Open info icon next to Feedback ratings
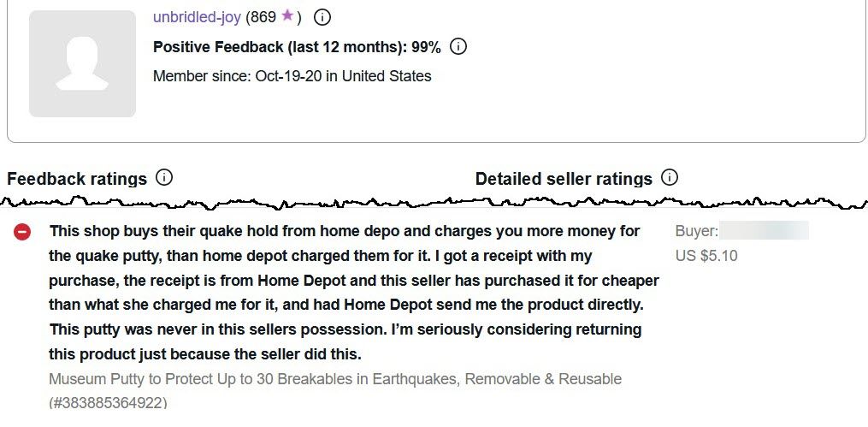Image resolution: width=868 pixels, height=427 pixels. (164, 178)
